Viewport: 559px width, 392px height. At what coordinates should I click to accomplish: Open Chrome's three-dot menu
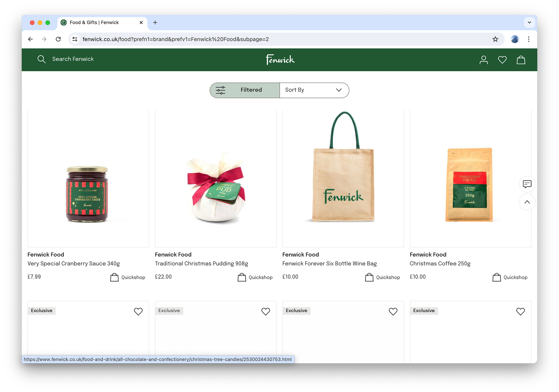[x=529, y=39]
